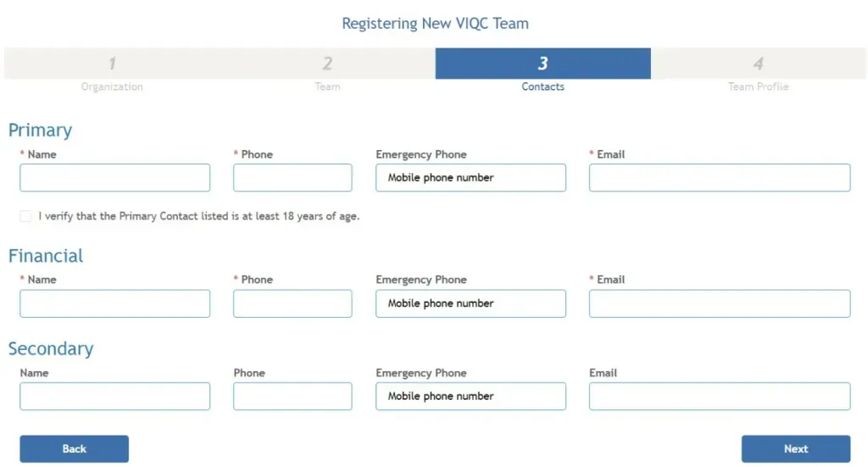Viewport: 868px width, 467px height.
Task: Select step 3 Contacts tab
Action: (542, 70)
